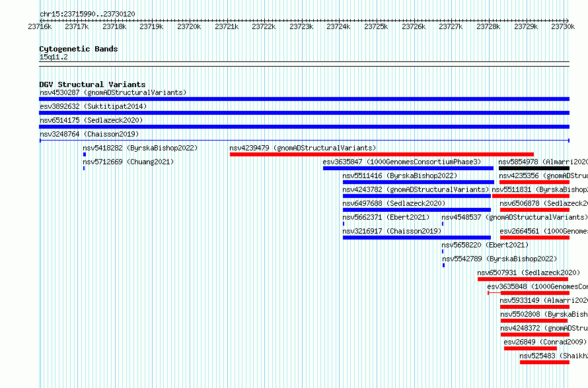Viewport: 588px width, 388px height.
Task: Click the DGV Structural Variants track title
Action: point(92,84)
